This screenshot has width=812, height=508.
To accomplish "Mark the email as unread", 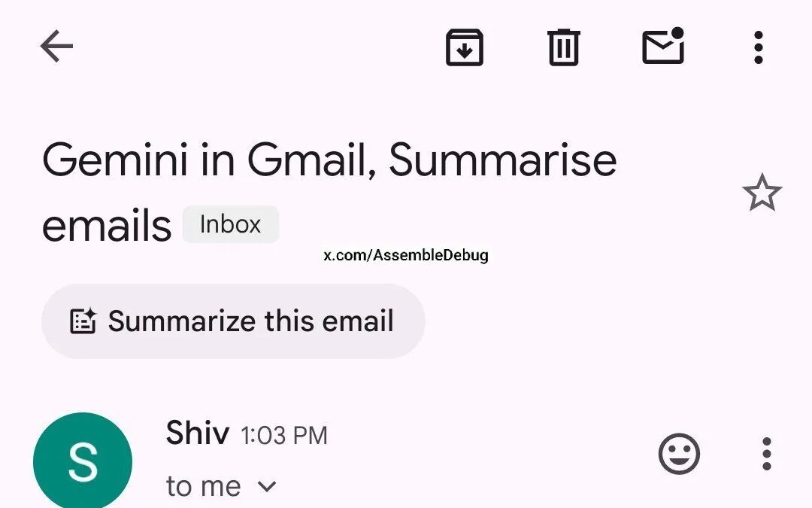I will click(x=663, y=47).
